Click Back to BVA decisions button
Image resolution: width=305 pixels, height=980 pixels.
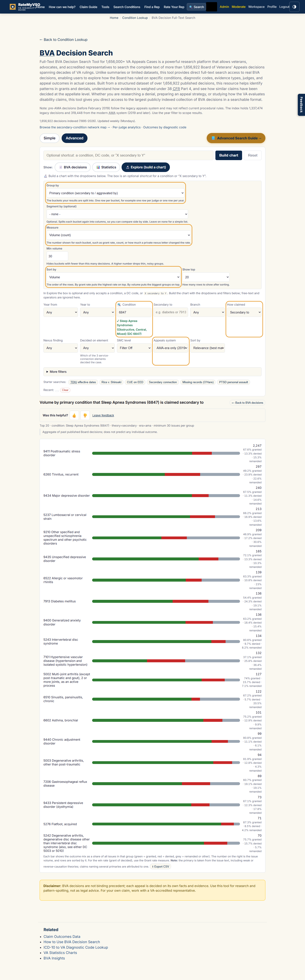pos(248,402)
